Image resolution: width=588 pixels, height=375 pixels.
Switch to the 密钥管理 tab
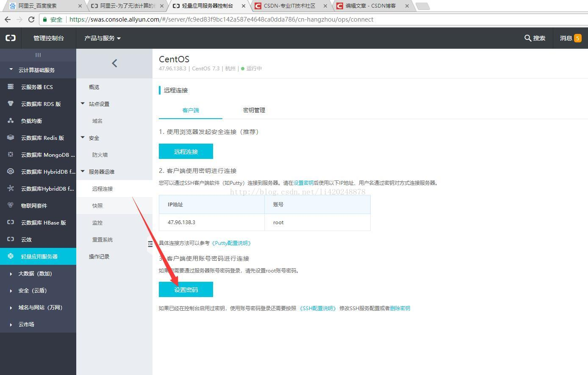coord(254,110)
